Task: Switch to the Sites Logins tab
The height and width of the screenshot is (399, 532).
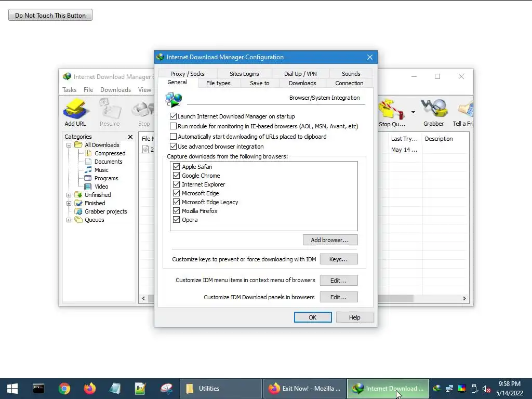Action: pyautogui.click(x=244, y=74)
